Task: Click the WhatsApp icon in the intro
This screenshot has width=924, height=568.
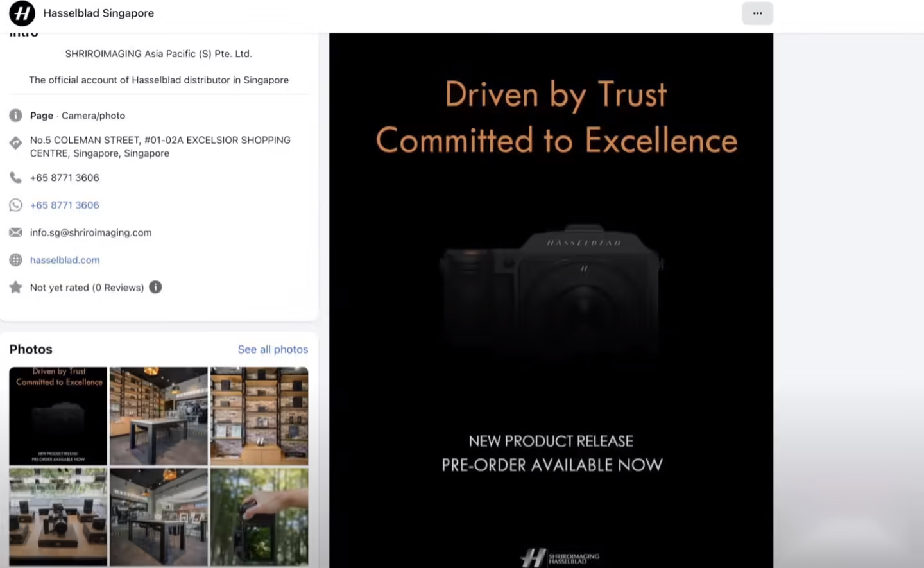Action: [x=15, y=205]
